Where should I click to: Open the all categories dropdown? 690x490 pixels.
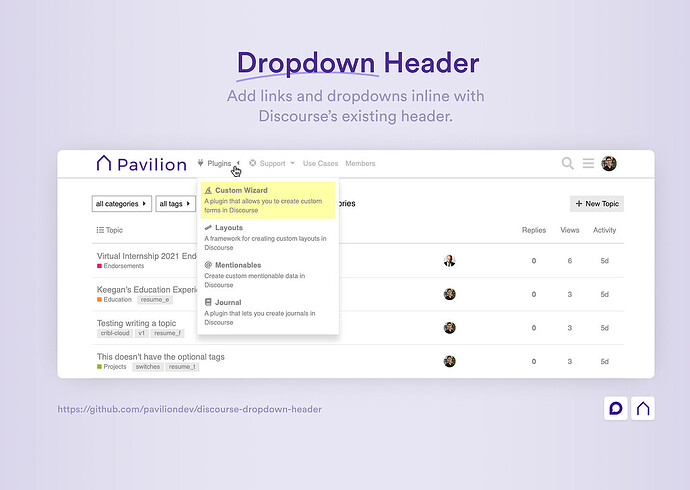click(x=121, y=204)
